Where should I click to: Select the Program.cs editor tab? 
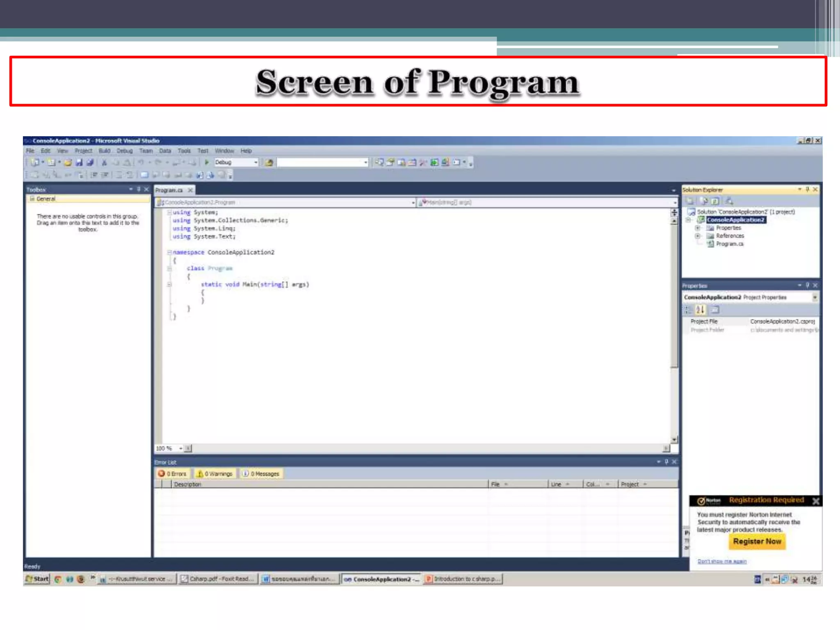point(169,190)
